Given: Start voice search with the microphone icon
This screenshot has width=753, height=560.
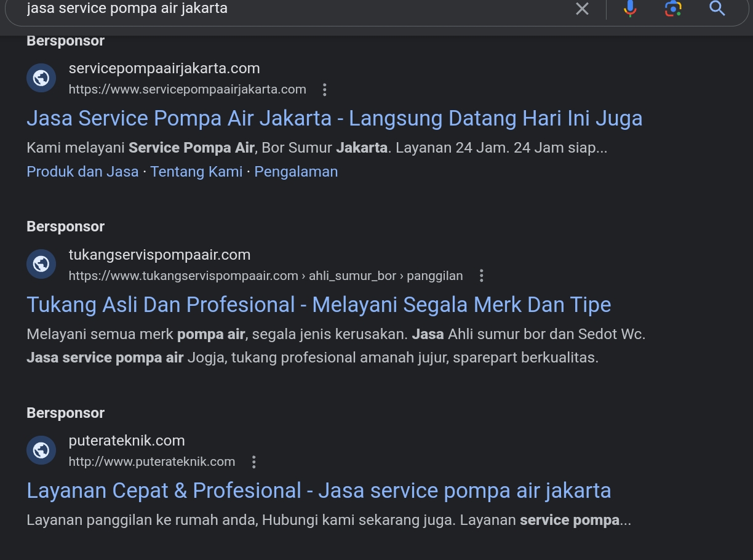Looking at the screenshot, I should point(629,9).
